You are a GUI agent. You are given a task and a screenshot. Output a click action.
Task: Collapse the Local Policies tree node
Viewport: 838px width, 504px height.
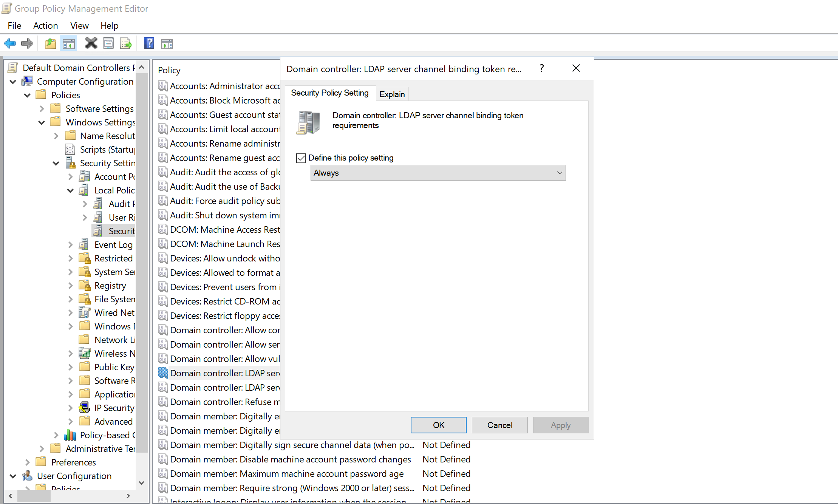(x=70, y=190)
